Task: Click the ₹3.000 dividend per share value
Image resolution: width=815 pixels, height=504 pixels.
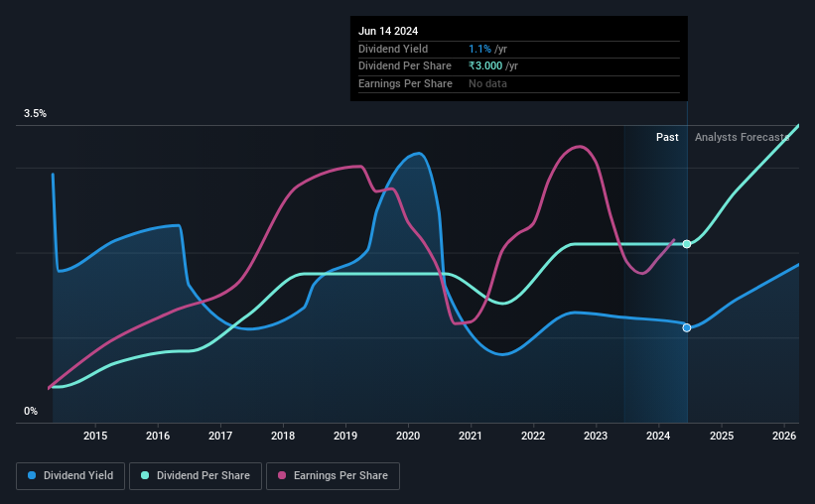Action: 485,66
